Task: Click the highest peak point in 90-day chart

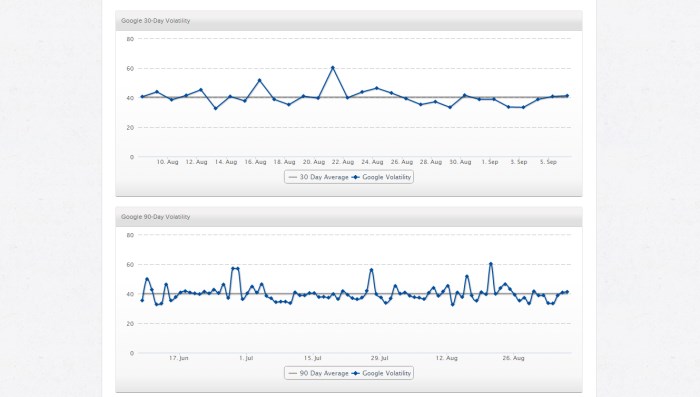Action: click(491, 264)
